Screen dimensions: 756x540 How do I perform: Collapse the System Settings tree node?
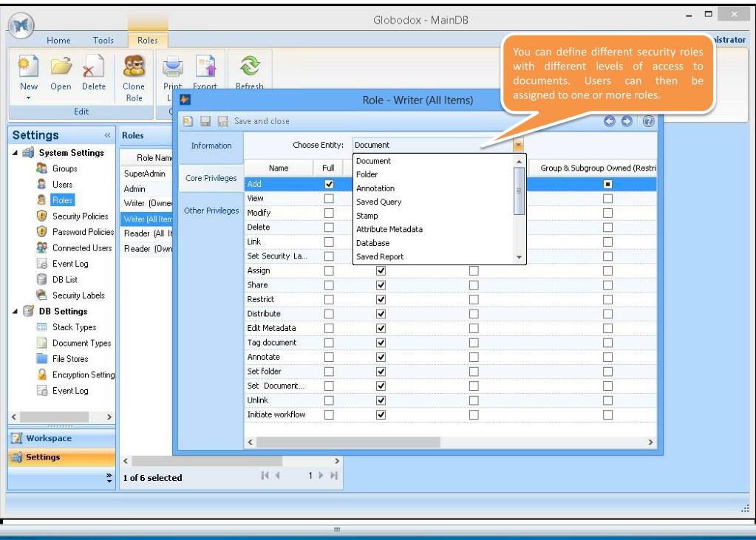point(15,153)
